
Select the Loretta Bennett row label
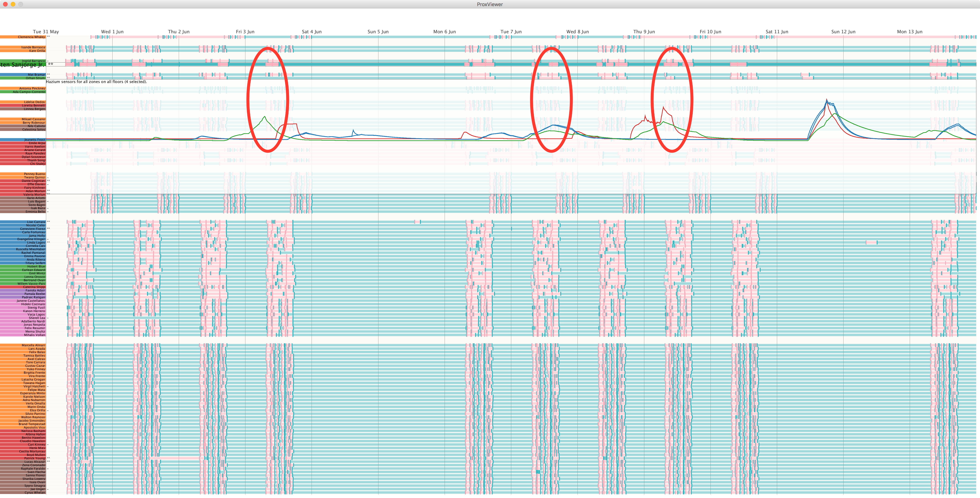(23, 105)
